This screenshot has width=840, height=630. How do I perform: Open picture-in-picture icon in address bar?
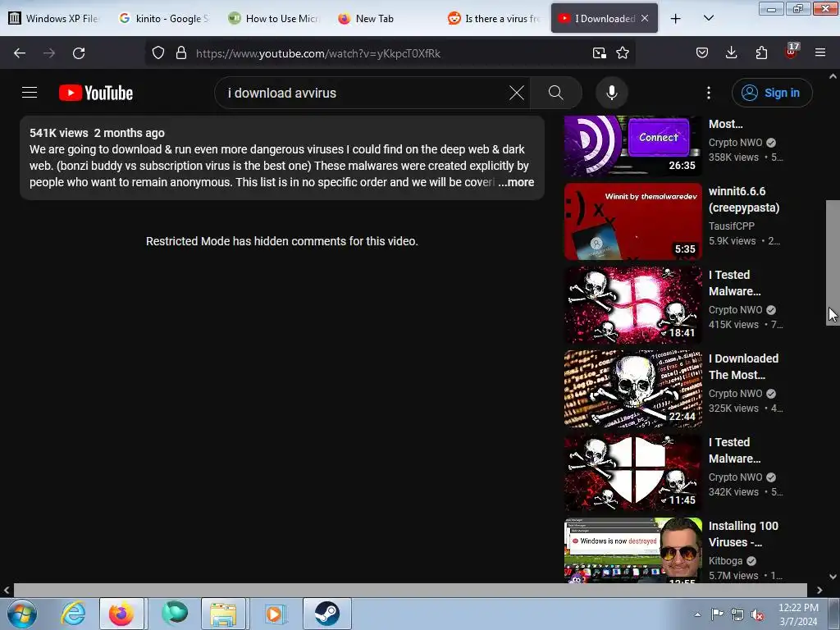point(599,53)
